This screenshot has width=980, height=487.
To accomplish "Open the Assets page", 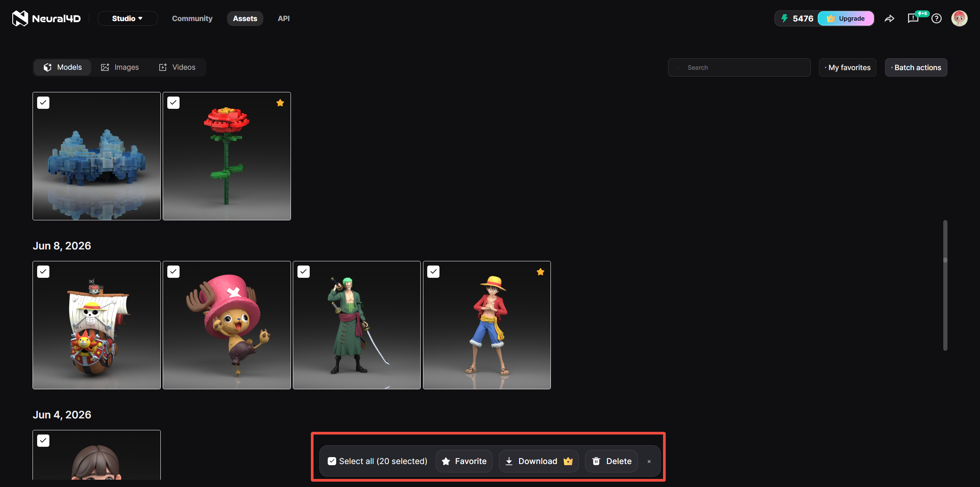I will pyautogui.click(x=245, y=18).
